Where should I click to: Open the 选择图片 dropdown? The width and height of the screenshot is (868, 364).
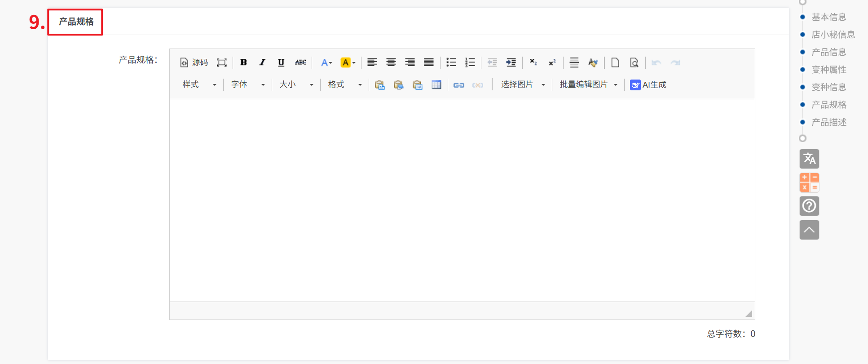[523, 85]
